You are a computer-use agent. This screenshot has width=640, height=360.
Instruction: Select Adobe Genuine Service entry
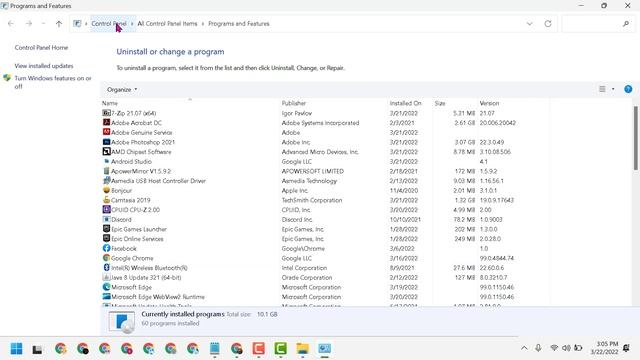click(141, 132)
